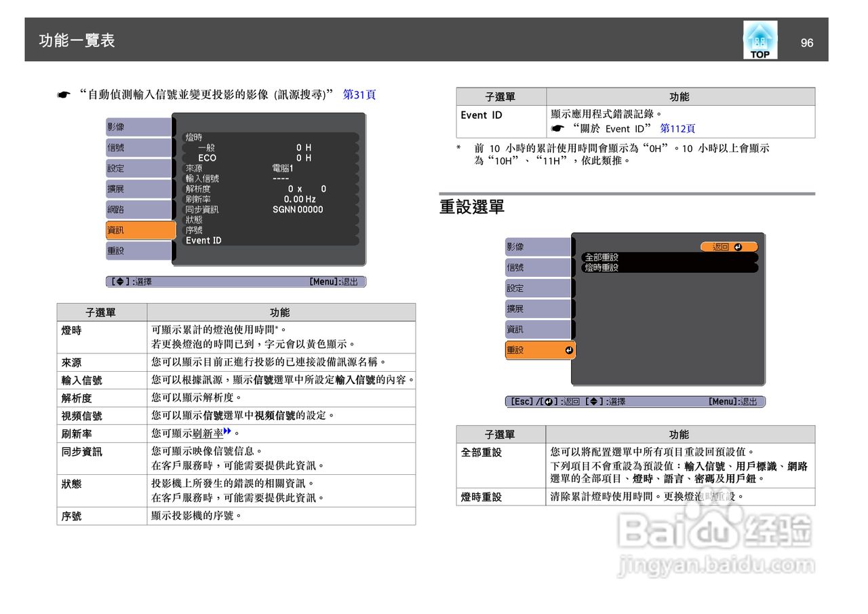Select 重設 tab in the info menu screenshot
Image resolution: width=868 pixels, height=614 pixels.
point(140,250)
